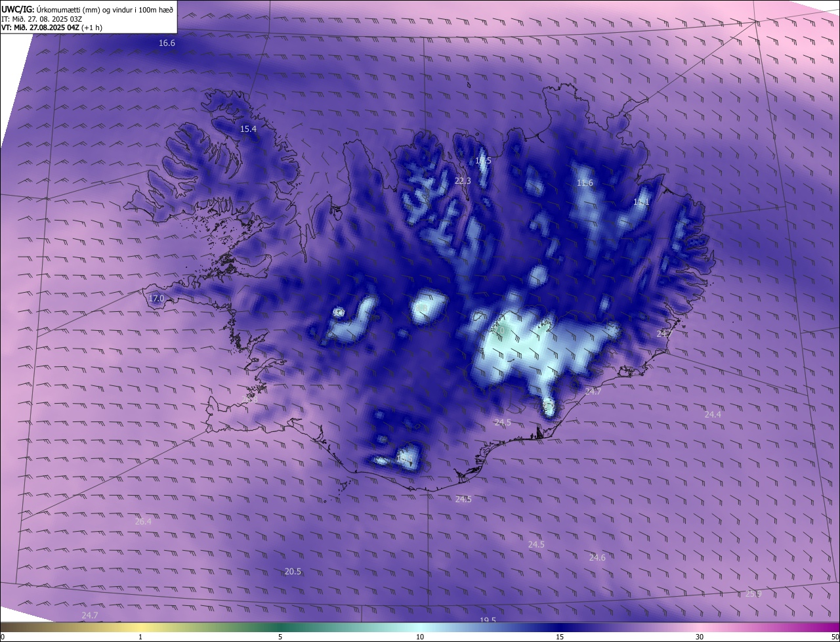Screen dimensions: 840x642
Task: Click the "UWC/IG: Úrkomumætti (mm)" title line
Action: point(87,9)
